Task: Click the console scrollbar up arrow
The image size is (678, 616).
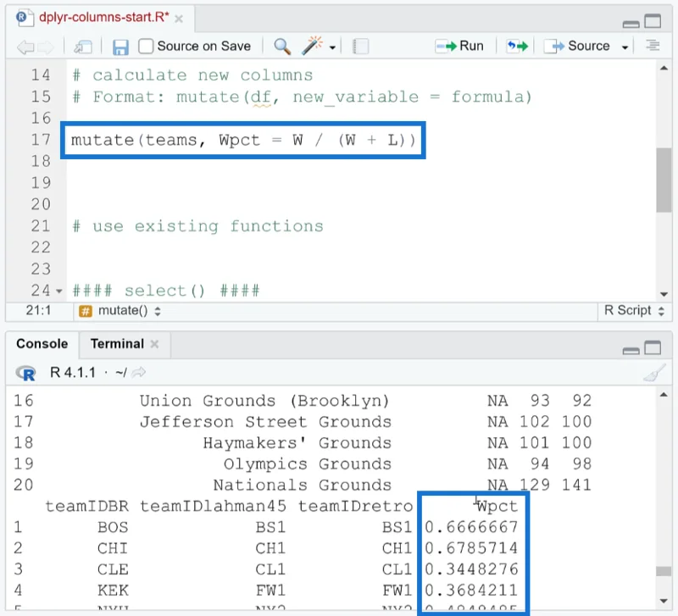Action: point(664,395)
